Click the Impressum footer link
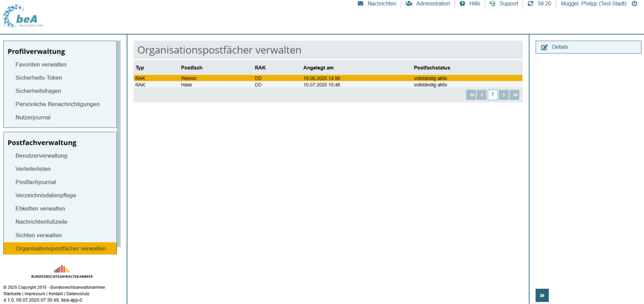The image size is (644, 304). 35,294
